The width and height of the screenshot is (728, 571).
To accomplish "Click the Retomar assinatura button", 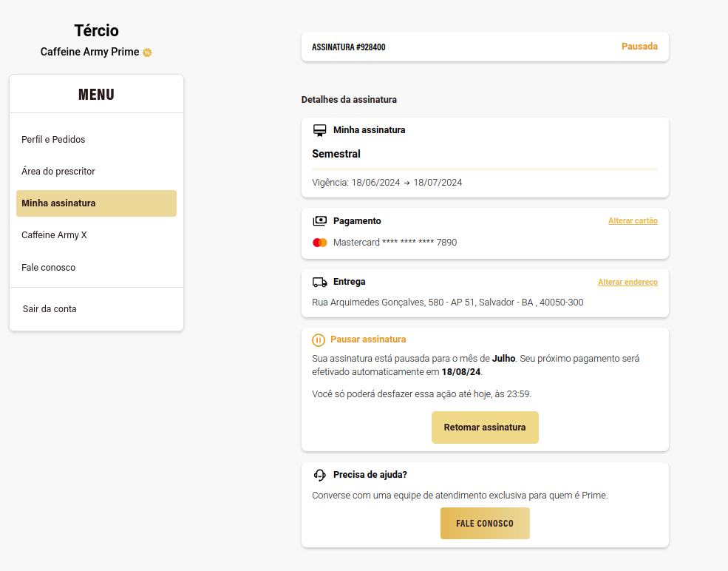I will (485, 428).
